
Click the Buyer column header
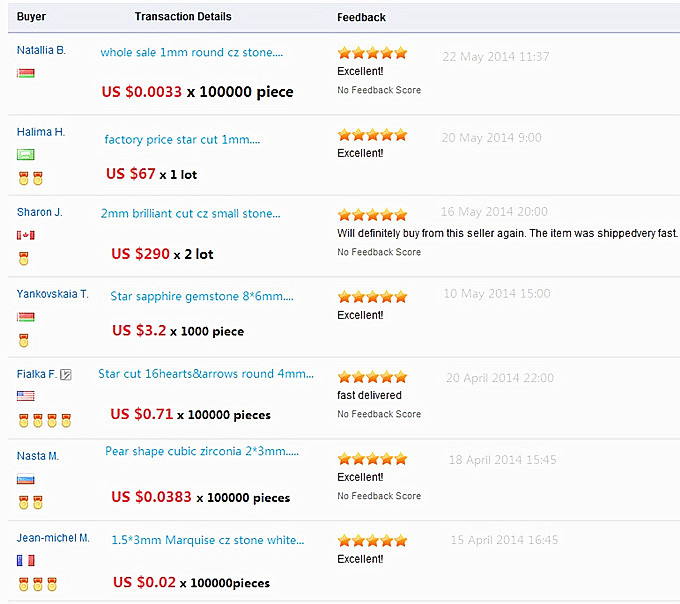(31, 16)
